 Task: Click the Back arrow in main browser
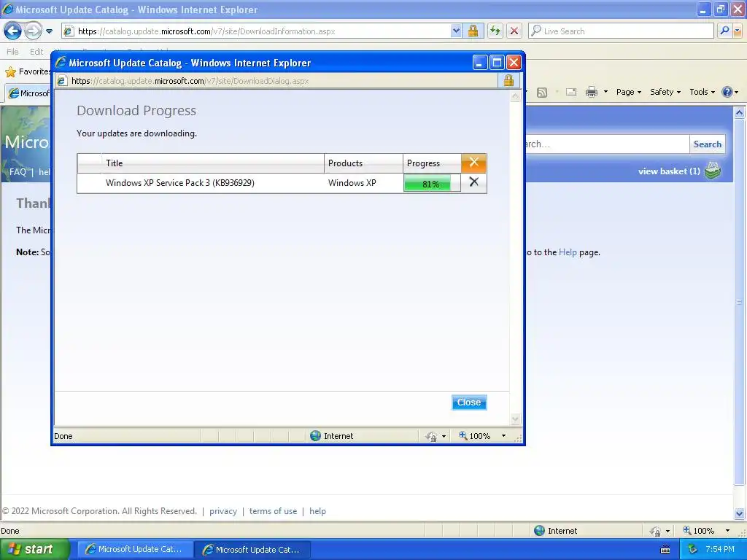[x=12, y=31]
